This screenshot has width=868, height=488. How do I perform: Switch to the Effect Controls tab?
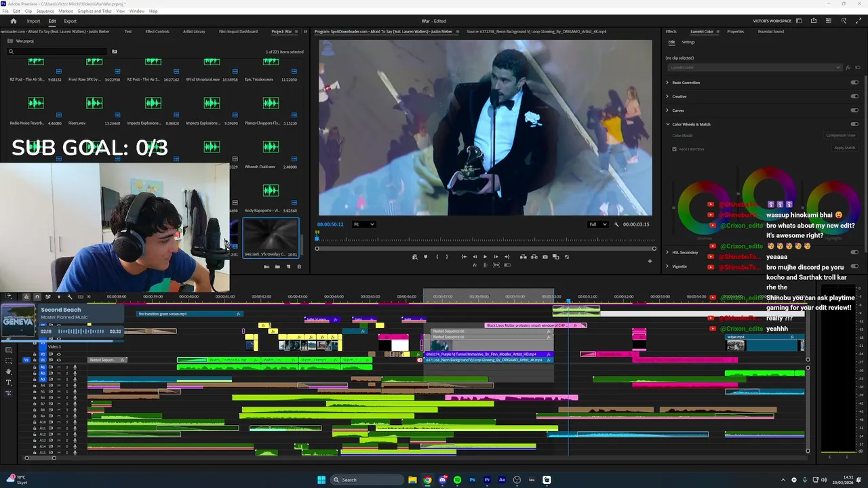(x=157, y=32)
